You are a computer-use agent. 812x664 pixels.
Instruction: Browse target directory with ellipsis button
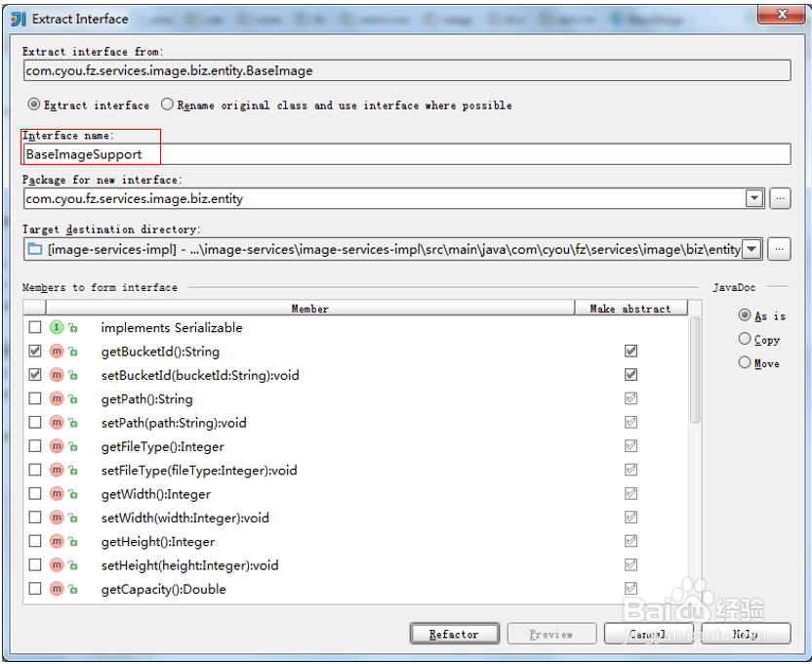[x=779, y=249]
